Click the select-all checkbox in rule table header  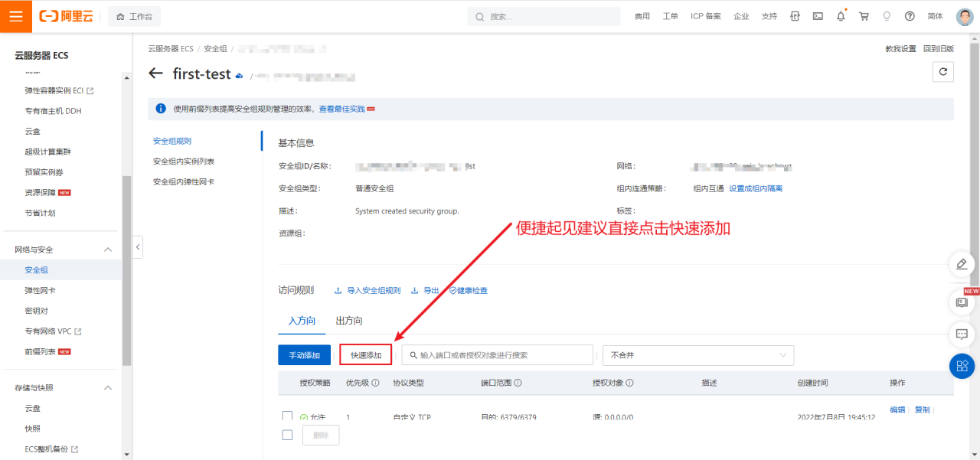287,383
